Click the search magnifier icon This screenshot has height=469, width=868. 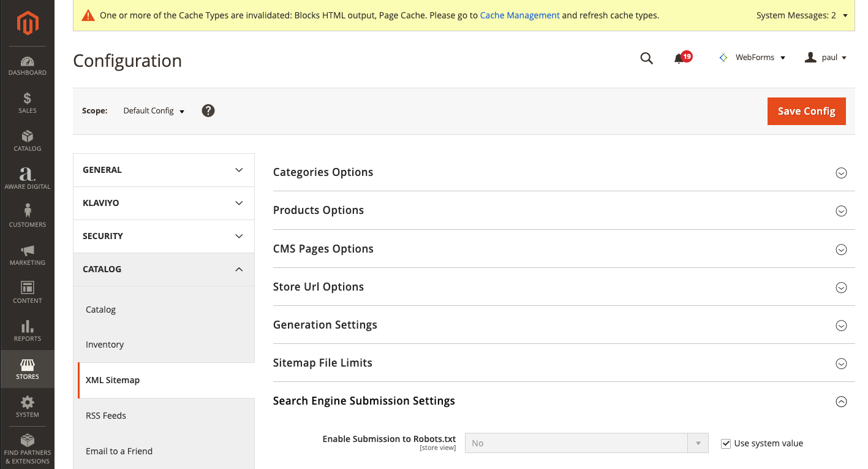click(x=646, y=58)
